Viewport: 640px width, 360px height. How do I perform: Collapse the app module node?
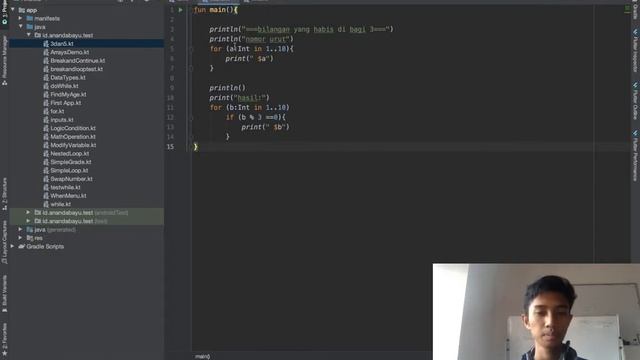coord(13,10)
